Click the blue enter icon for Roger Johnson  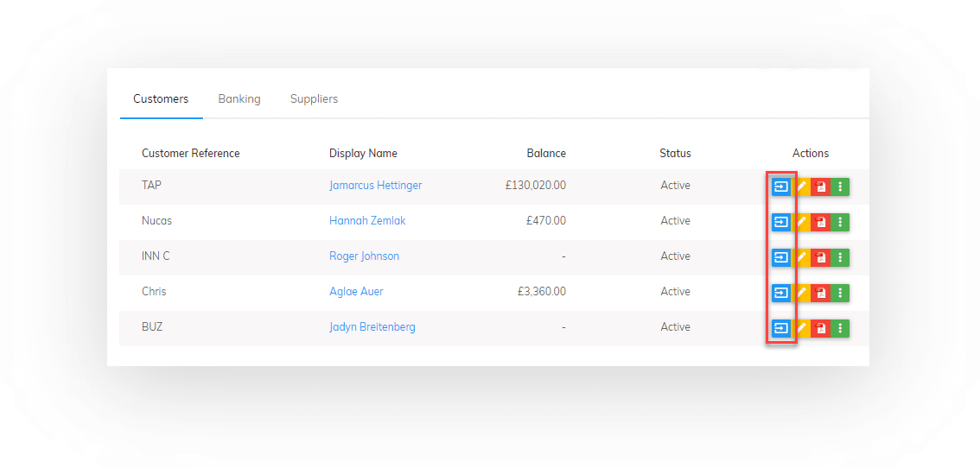point(781,256)
